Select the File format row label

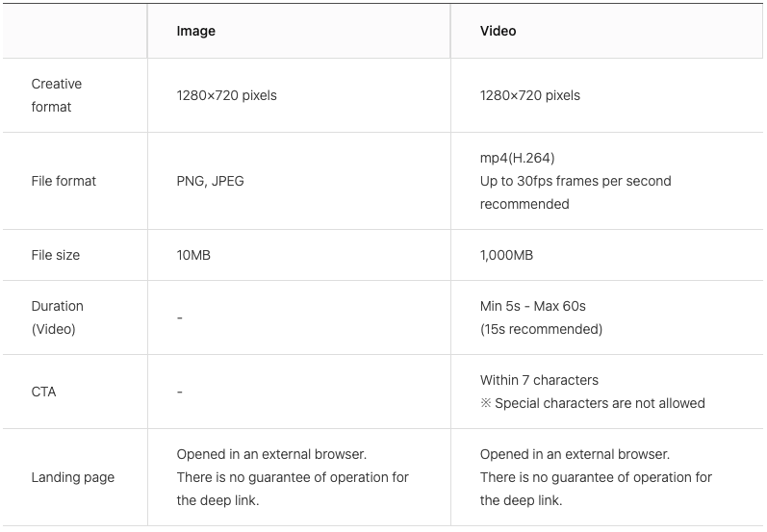(64, 181)
